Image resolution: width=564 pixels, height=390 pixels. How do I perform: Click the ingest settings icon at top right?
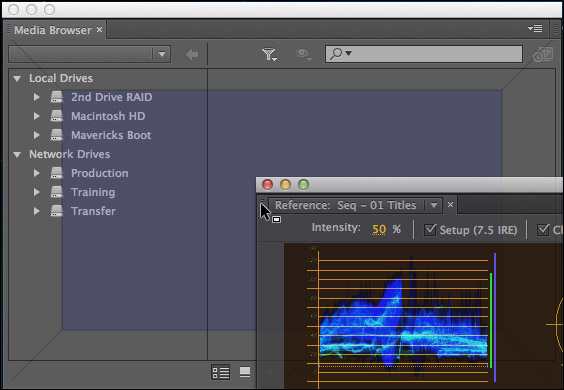[x=543, y=55]
